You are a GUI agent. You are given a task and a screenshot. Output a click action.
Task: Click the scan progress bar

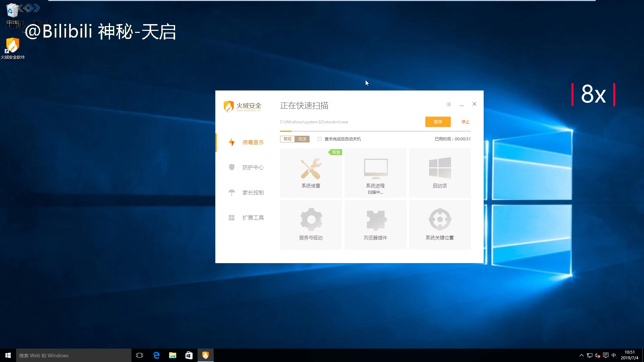coord(375,131)
